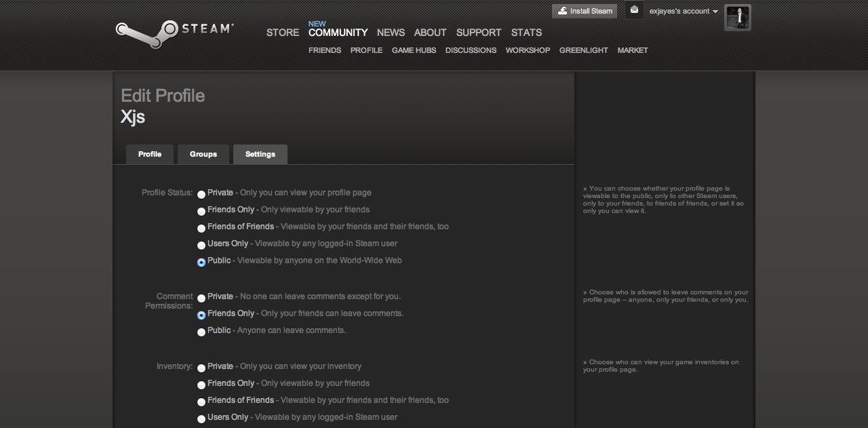
Task: Go to PROFILE submenu link
Action: coord(366,50)
